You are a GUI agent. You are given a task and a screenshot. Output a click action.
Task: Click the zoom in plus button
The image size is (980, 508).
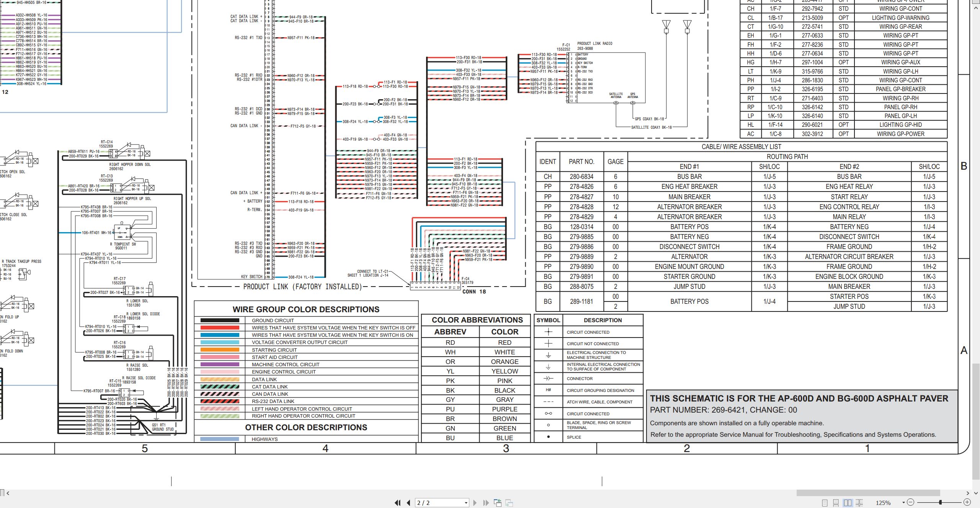click(x=967, y=502)
